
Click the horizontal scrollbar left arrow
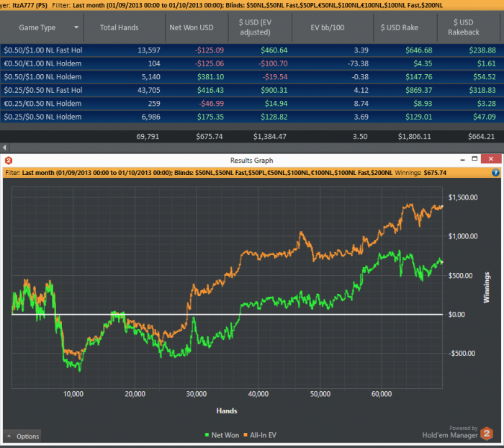[x=4, y=148]
